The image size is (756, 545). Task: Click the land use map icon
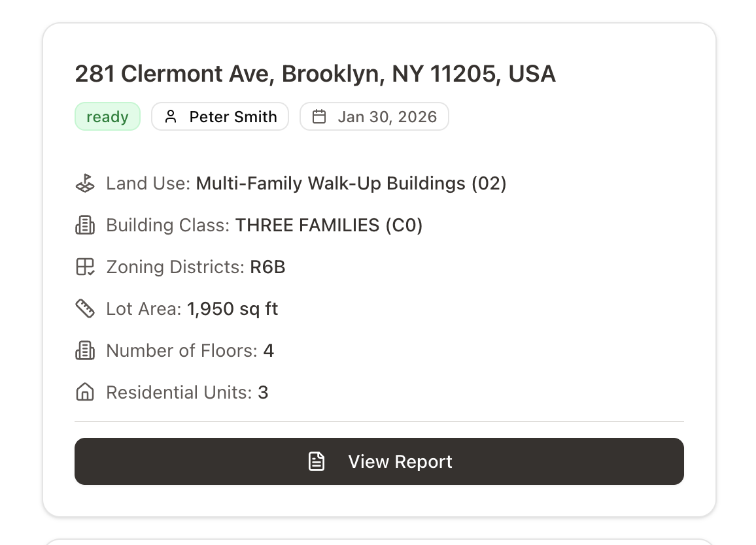tap(85, 183)
